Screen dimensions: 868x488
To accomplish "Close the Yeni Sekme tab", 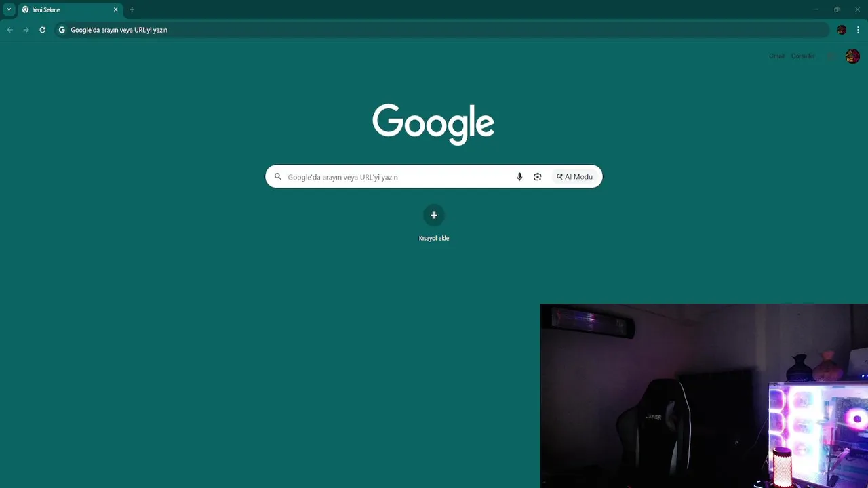I will tap(115, 9).
